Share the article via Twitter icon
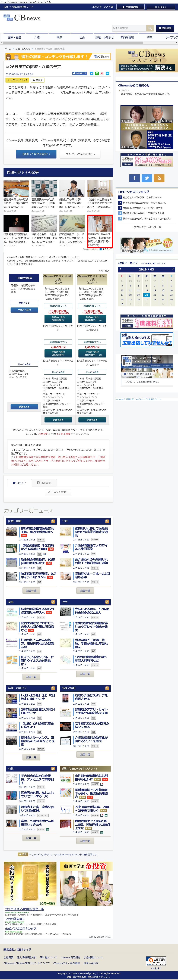The image size is (178, 980). click(92, 73)
